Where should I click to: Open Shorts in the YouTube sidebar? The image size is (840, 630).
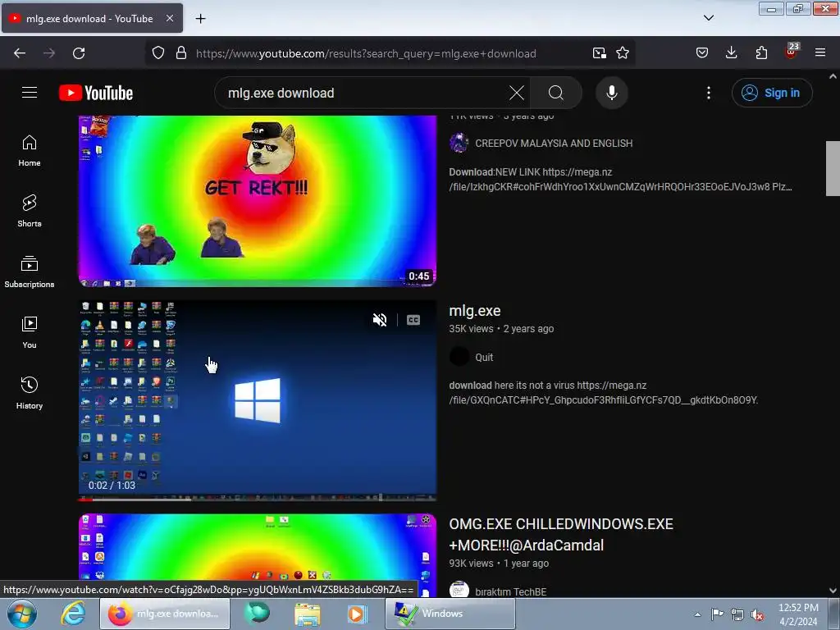tap(30, 211)
